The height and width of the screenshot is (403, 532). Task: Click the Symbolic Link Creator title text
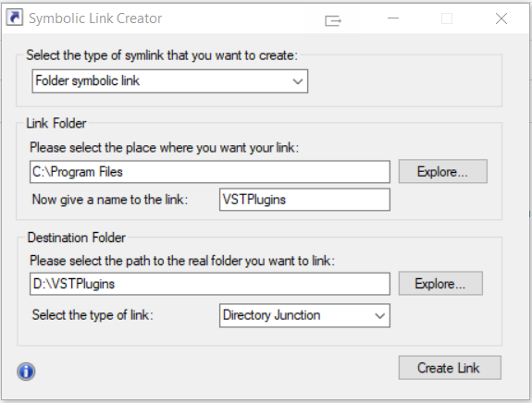coord(95,18)
